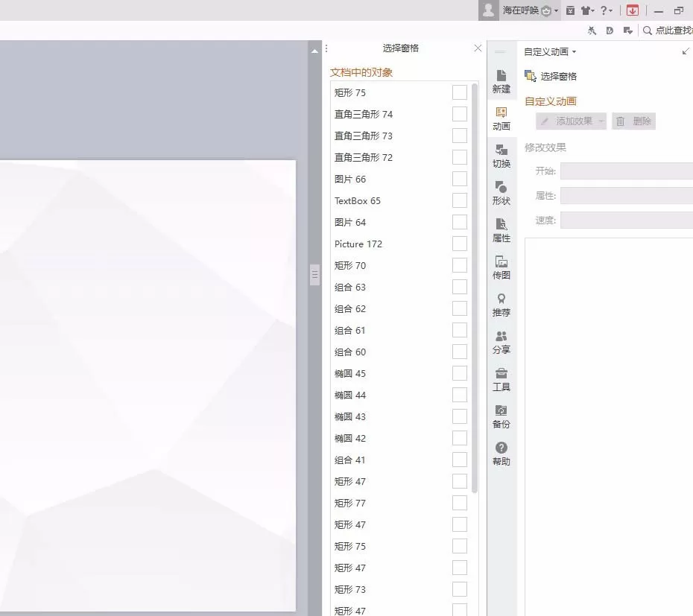
Task: Click the crown membership badge
Action: tap(546, 10)
